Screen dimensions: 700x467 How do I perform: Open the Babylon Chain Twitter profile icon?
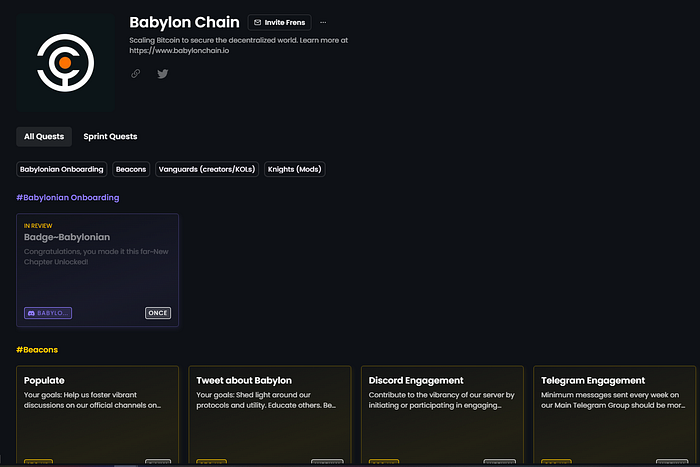tap(163, 74)
